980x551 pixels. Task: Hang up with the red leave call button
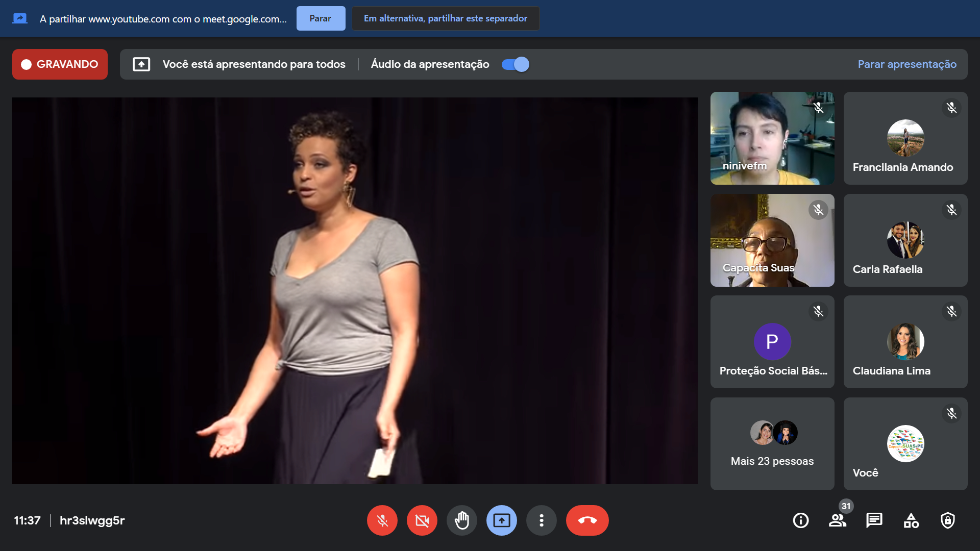point(587,520)
